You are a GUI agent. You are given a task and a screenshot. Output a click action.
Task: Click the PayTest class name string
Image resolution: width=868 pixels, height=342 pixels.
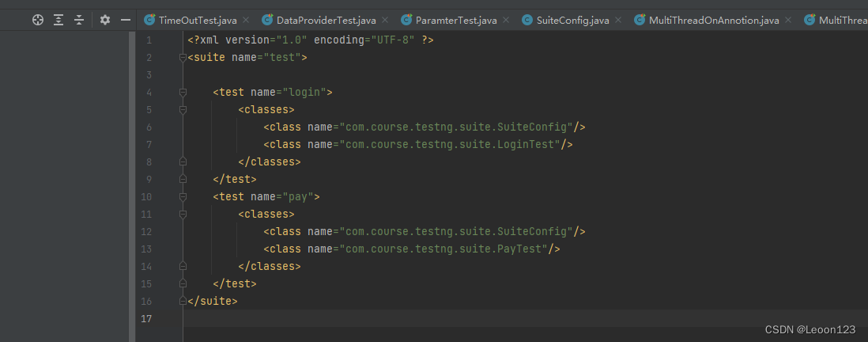[443, 249]
